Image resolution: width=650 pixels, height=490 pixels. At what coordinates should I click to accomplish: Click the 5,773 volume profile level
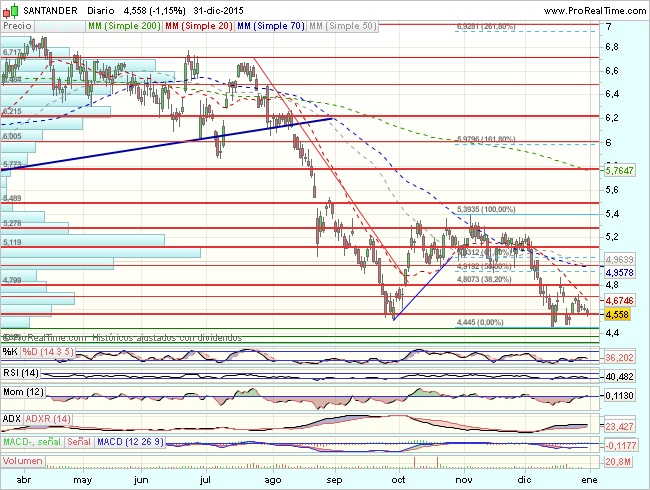point(12,164)
